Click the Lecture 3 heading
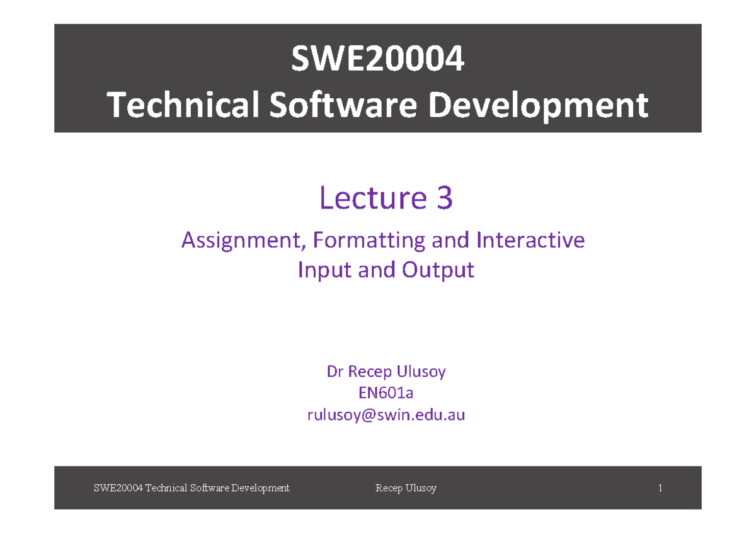 point(386,198)
